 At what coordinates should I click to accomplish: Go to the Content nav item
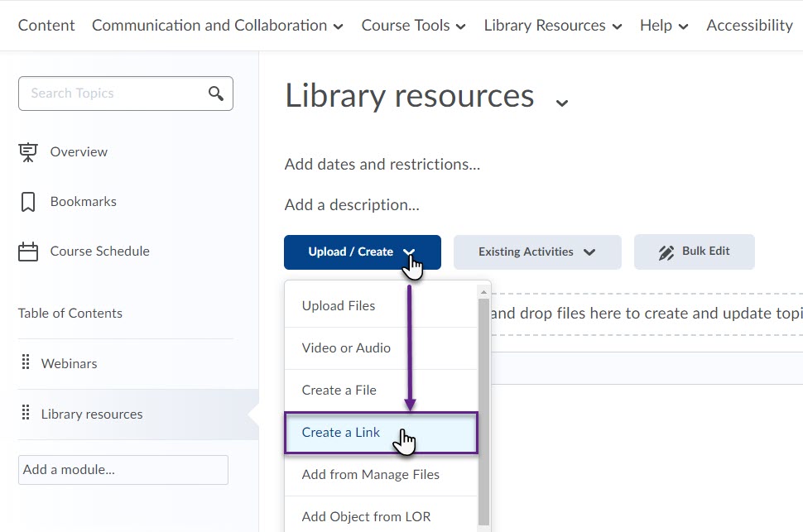click(46, 25)
